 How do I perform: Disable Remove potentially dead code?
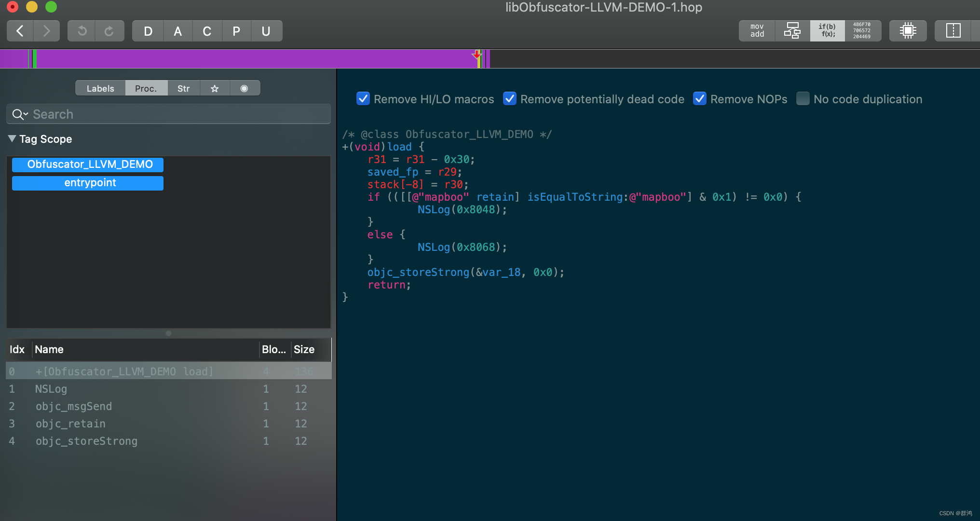pyautogui.click(x=510, y=99)
